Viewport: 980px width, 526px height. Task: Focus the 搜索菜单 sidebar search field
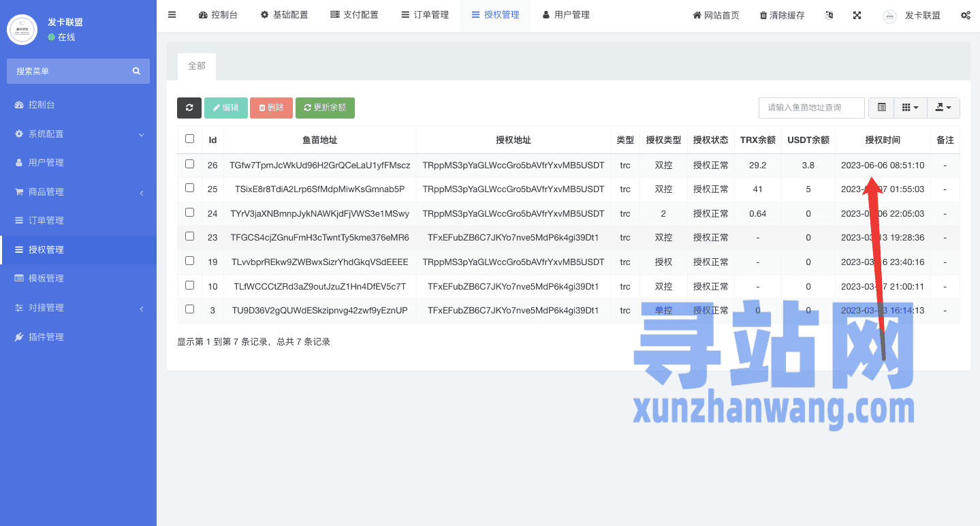click(x=78, y=71)
